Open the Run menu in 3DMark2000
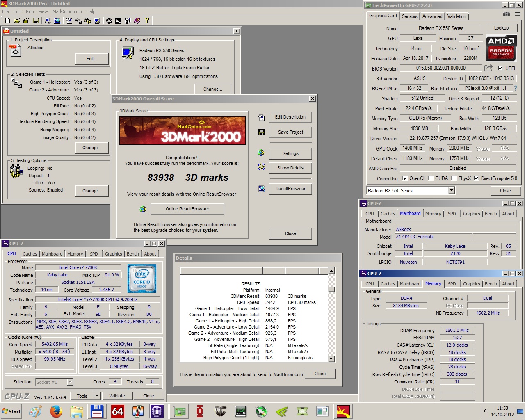Screen dimensions: 525x420 click(30, 11)
